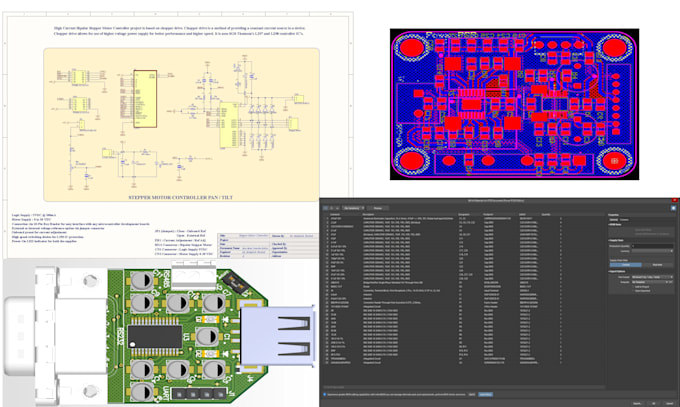The image size is (680, 407).
Task: Enable the Open Exported checkbox
Action: tap(633, 291)
